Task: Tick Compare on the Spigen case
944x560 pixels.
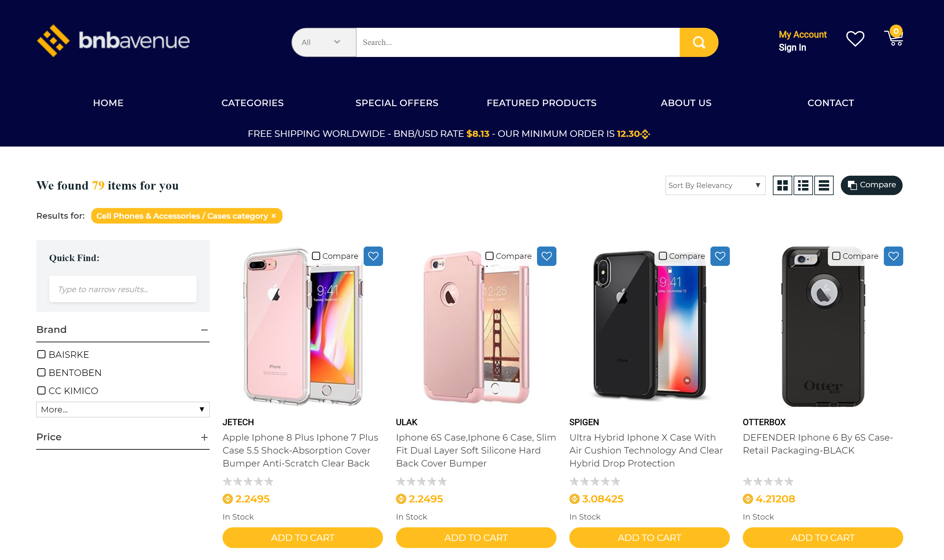Action: pyautogui.click(x=663, y=256)
